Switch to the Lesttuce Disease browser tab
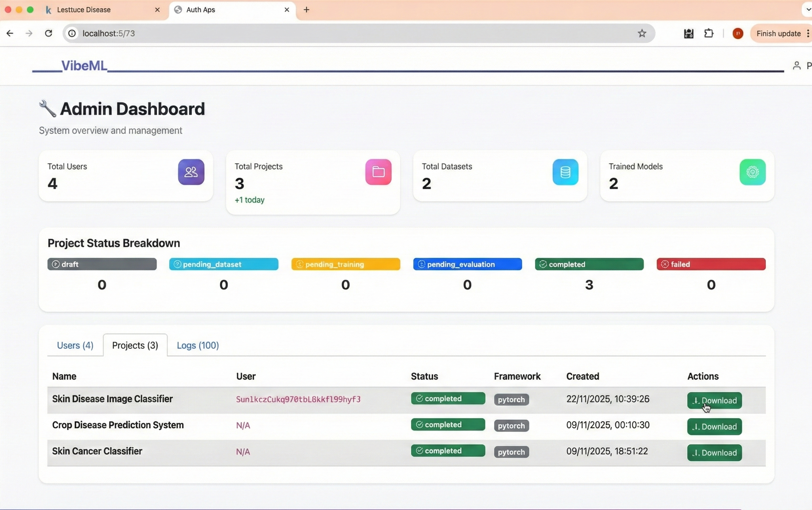812x510 pixels. (84, 10)
